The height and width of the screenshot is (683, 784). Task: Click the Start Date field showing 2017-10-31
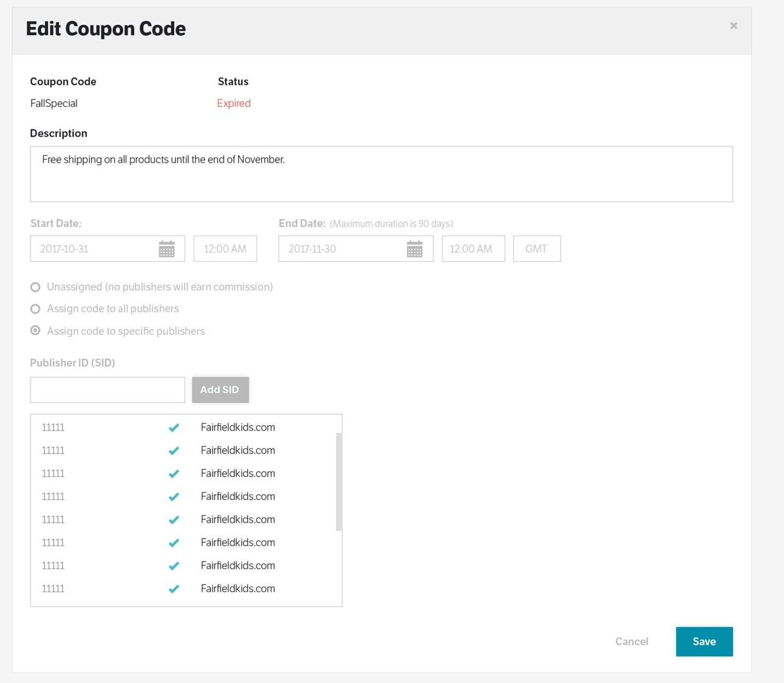click(x=91, y=249)
